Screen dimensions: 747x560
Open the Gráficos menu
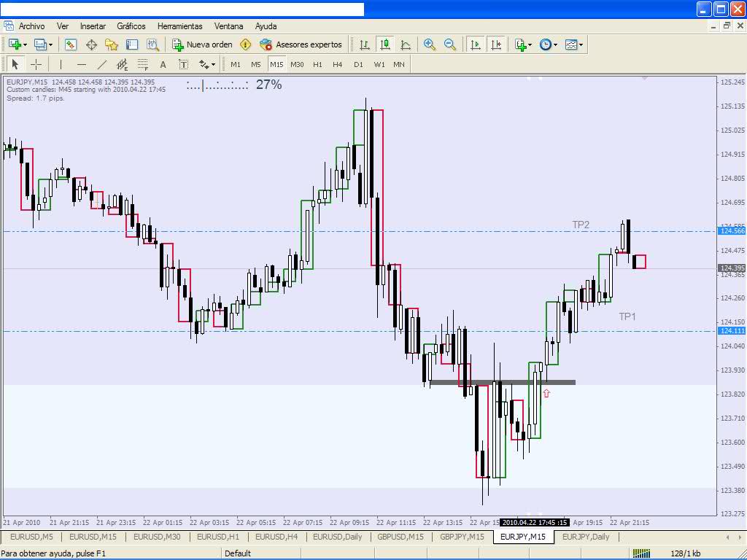pos(131,26)
